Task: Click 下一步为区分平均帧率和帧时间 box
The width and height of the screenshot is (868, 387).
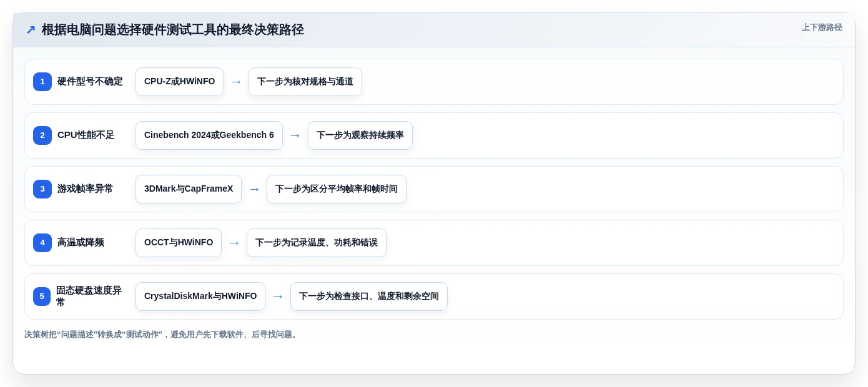Action: pyautogui.click(x=337, y=189)
